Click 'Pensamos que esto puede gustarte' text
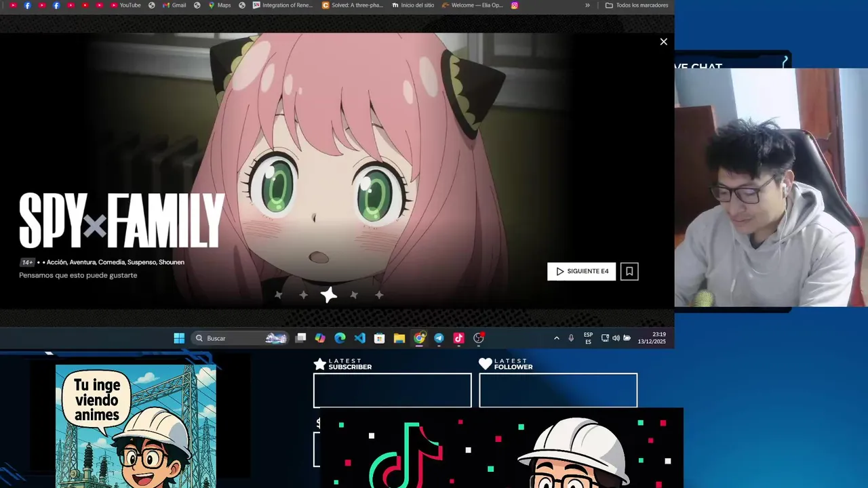 click(x=78, y=275)
